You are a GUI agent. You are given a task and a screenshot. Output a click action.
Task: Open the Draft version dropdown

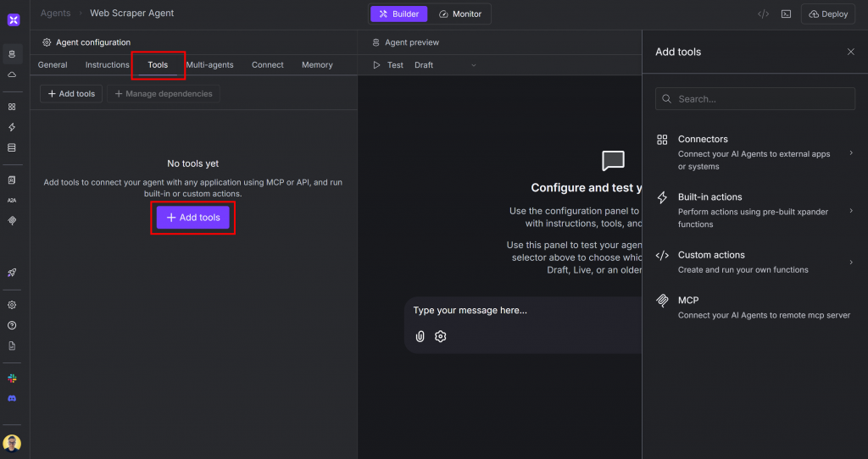click(x=445, y=65)
